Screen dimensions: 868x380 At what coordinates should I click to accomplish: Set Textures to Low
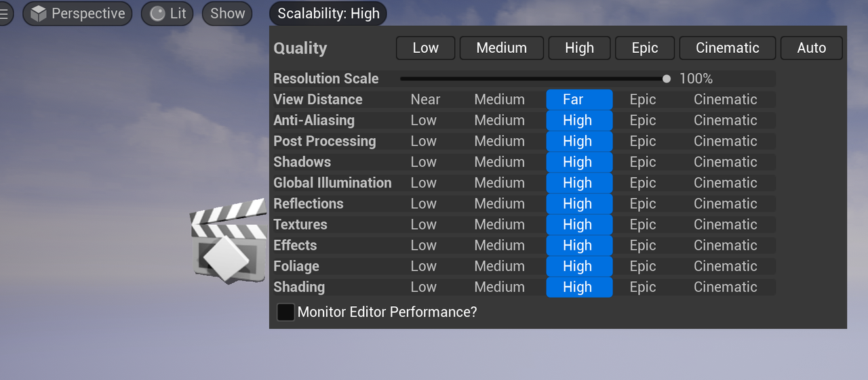point(423,225)
